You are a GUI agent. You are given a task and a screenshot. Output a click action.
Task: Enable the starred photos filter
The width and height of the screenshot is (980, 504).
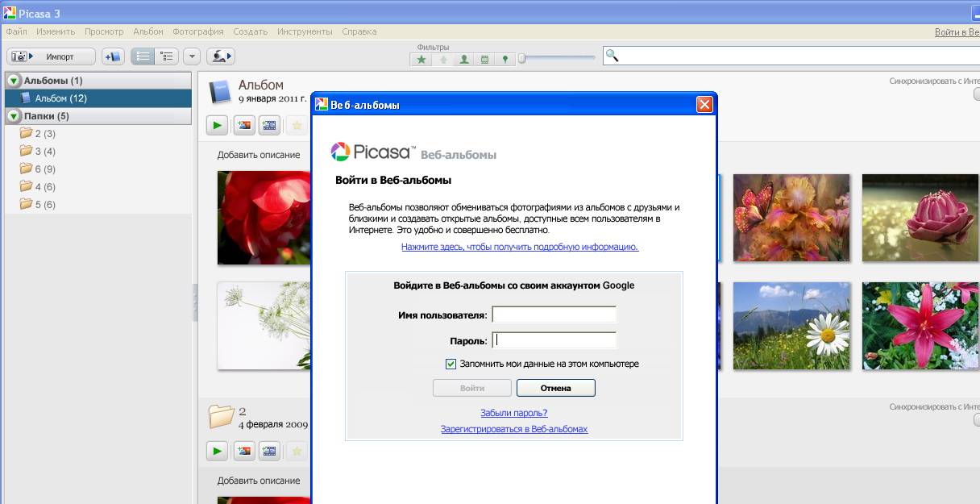click(x=421, y=60)
